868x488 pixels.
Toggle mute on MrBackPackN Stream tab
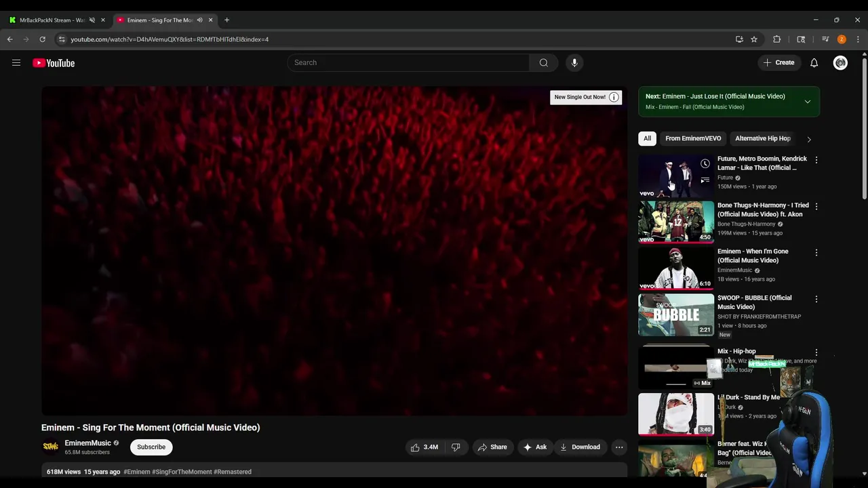tap(92, 20)
